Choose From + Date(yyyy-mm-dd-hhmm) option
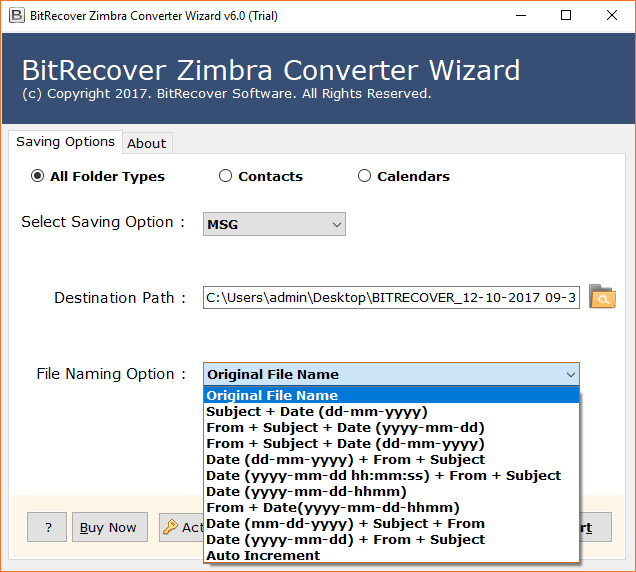The width and height of the screenshot is (636, 572). pyautogui.click(x=391, y=507)
